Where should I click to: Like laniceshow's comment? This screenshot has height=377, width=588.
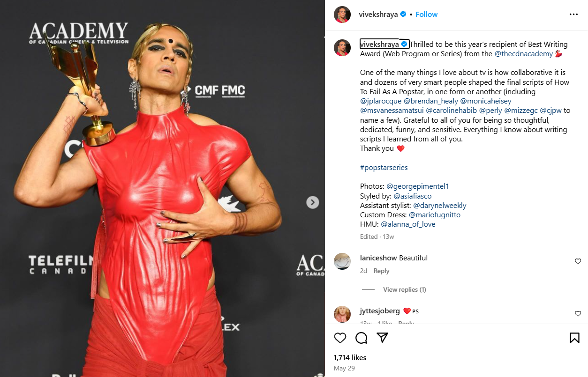click(x=578, y=261)
